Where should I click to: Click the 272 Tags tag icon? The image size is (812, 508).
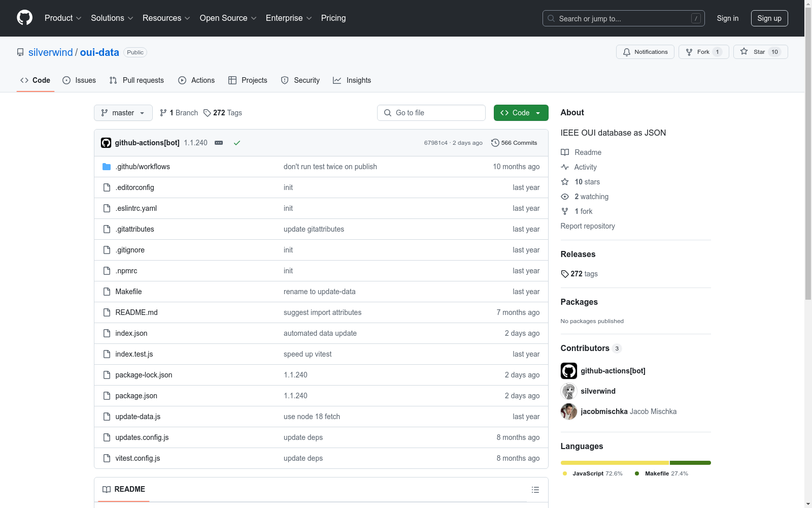[x=207, y=113]
